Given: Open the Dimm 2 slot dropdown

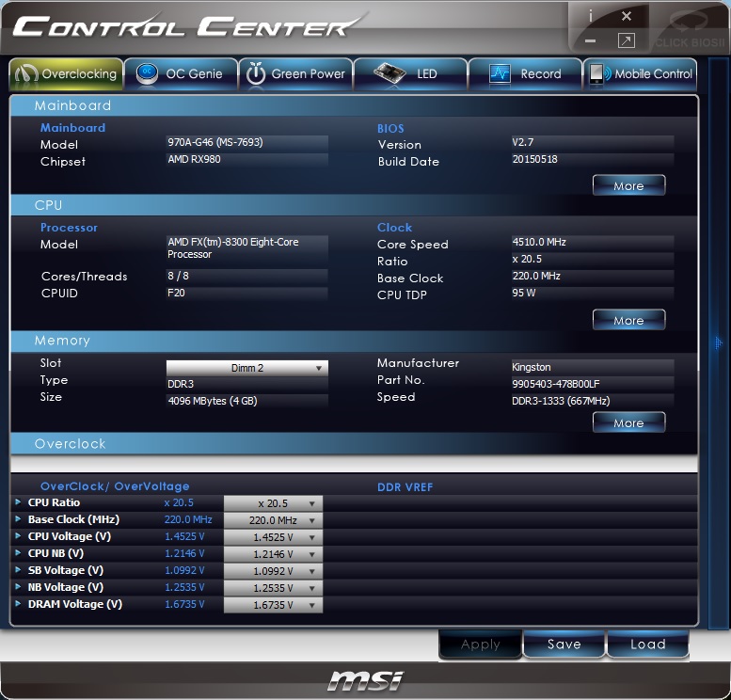Looking at the screenshot, I should [x=247, y=368].
